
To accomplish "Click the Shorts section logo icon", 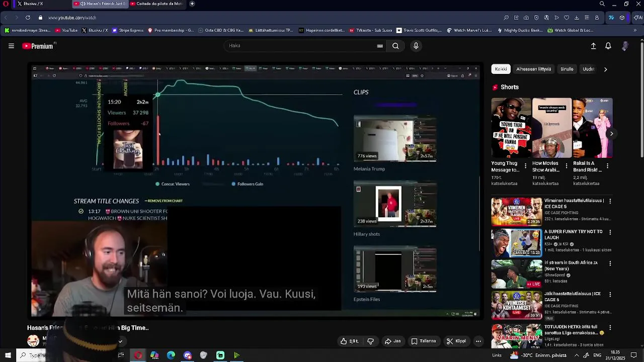I will point(495,87).
